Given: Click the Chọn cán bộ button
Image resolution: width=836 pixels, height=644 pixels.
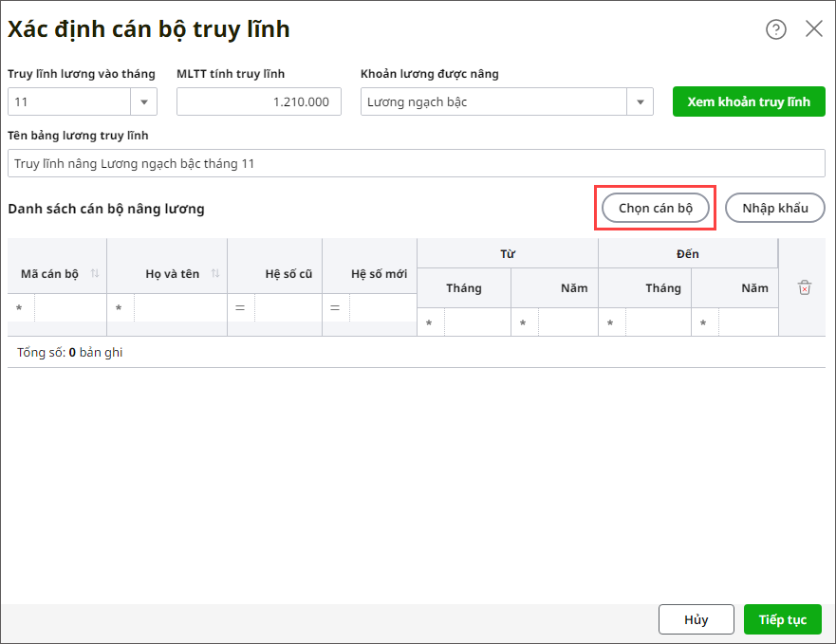Looking at the screenshot, I should coord(656,208).
